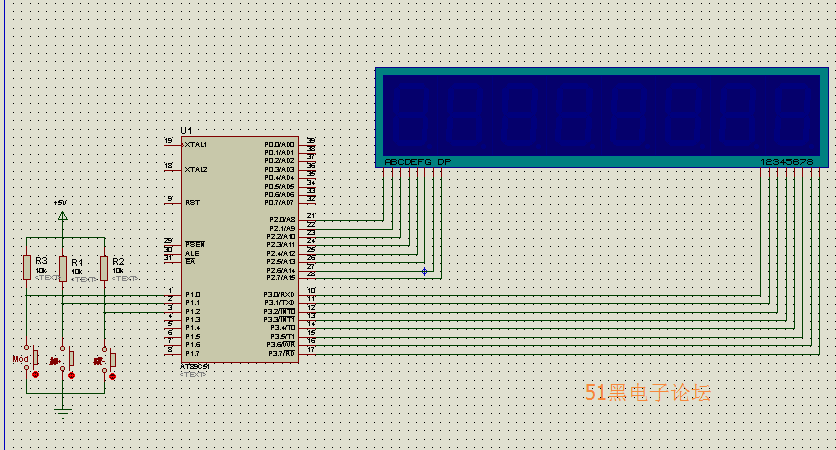This screenshot has height=450, width=836.
Task: Select the AT89C51 microcontroller body
Action: point(240,250)
